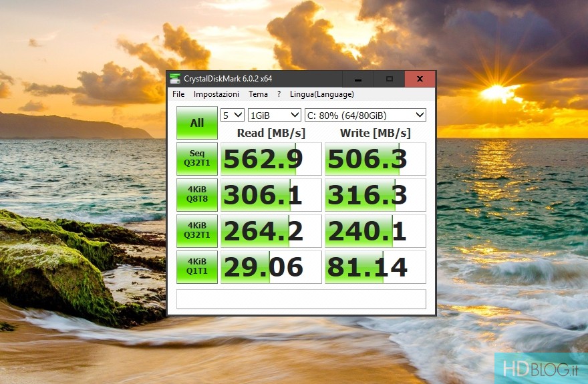Select the 4KiB Q1T1 read value 29.06
Image resolution: width=588 pixels, height=384 pixels.
tap(271, 266)
